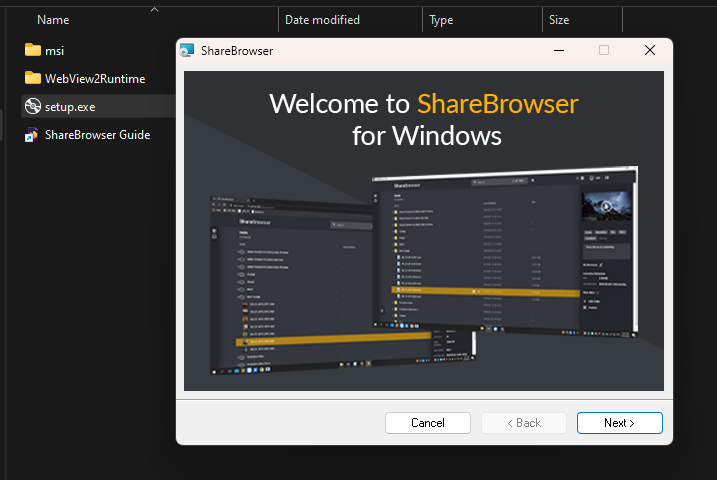Select the msi folder icon

(x=32, y=50)
